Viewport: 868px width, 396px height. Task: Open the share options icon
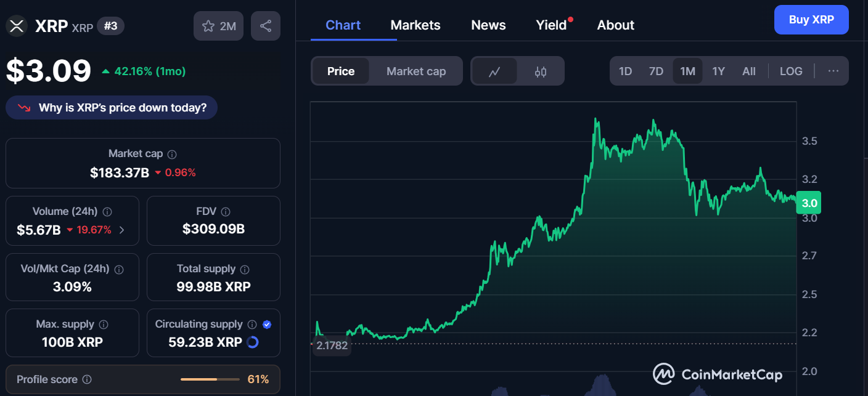(x=266, y=25)
